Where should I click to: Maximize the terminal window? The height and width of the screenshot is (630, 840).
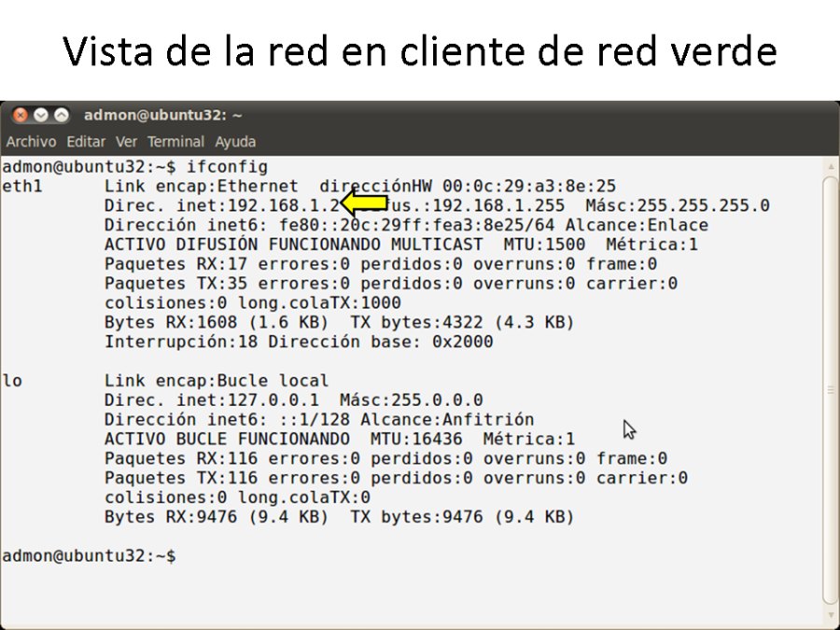click(x=62, y=116)
